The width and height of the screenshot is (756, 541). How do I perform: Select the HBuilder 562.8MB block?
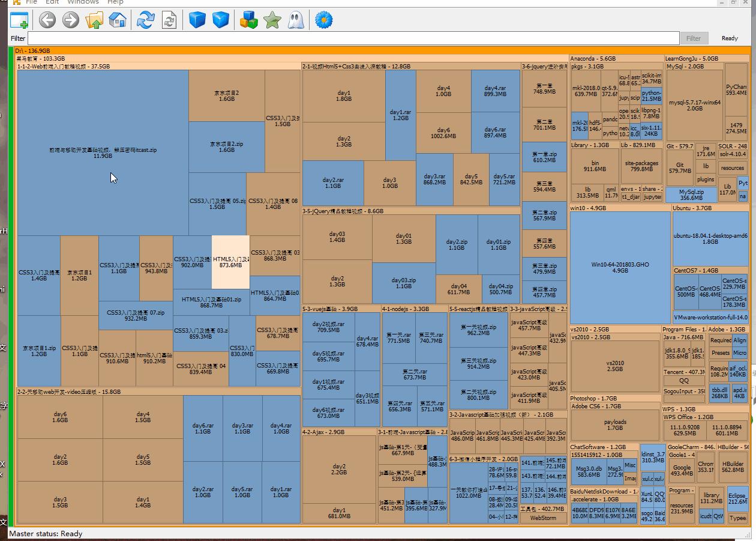[733, 467]
